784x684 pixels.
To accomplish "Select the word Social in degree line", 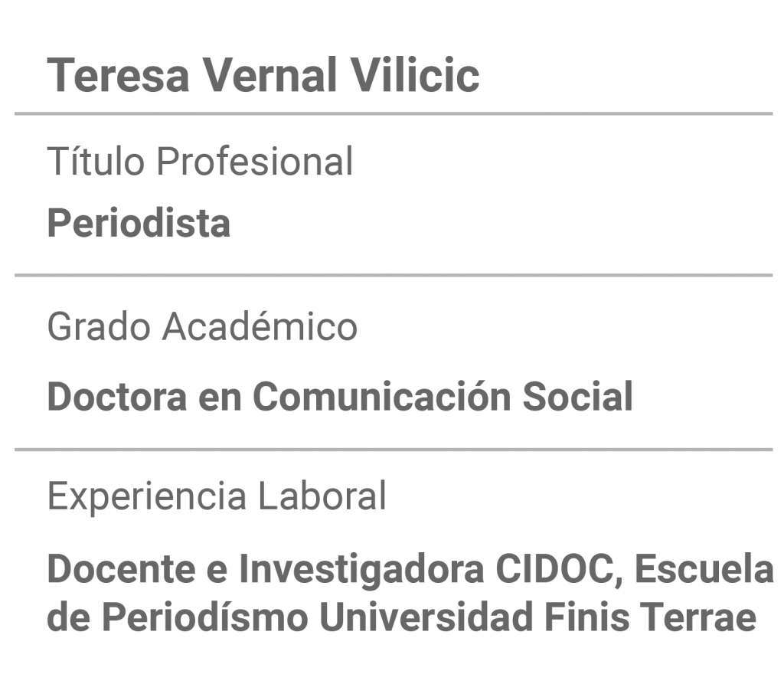I will pyautogui.click(x=578, y=396).
